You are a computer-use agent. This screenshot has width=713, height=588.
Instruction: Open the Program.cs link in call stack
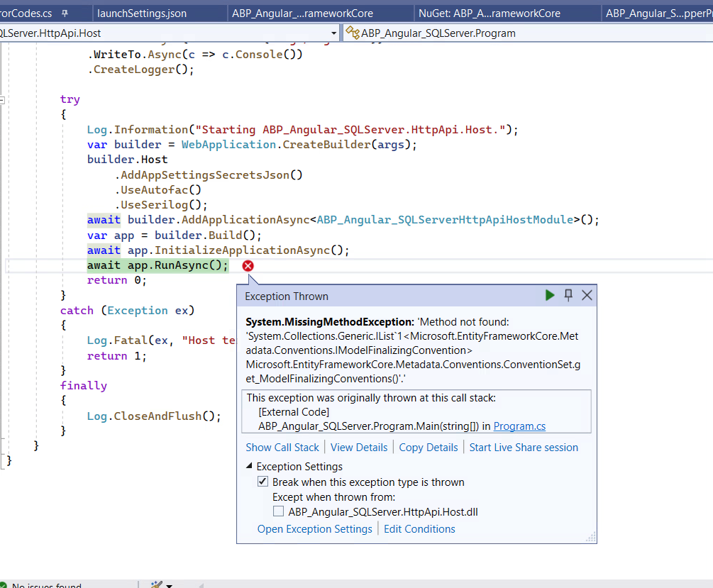[x=519, y=426]
